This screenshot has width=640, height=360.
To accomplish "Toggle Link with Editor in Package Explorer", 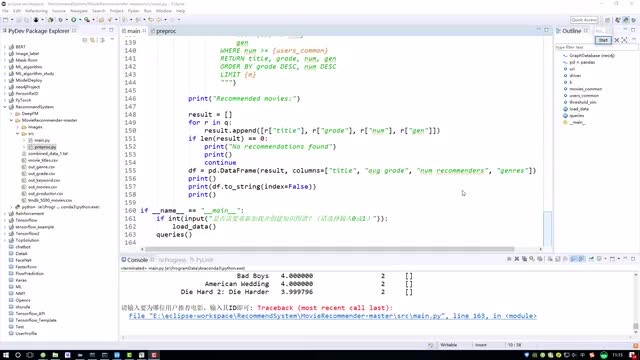I will [93, 40].
